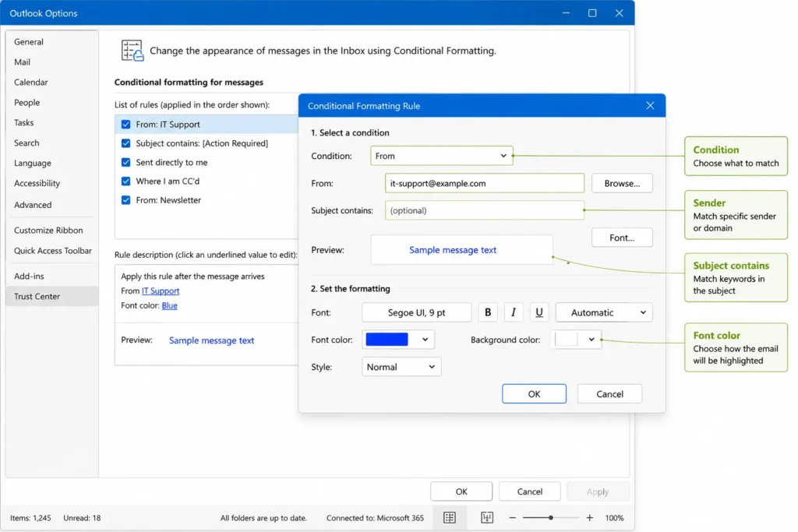Expand the Background color dropdown arrow
Viewport: 798px width, 532px height.
coord(591,340)
